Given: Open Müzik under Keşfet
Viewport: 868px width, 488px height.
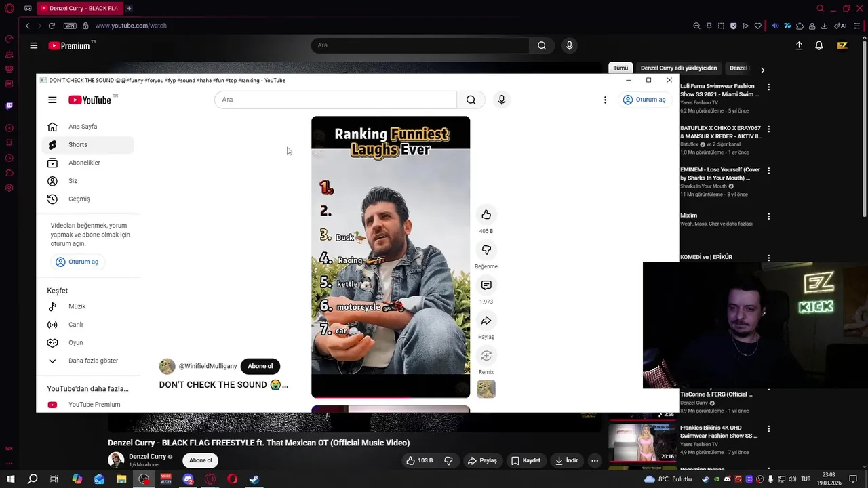Looking at the screenshot, I should pyautogui.click(x=87, y=306).
